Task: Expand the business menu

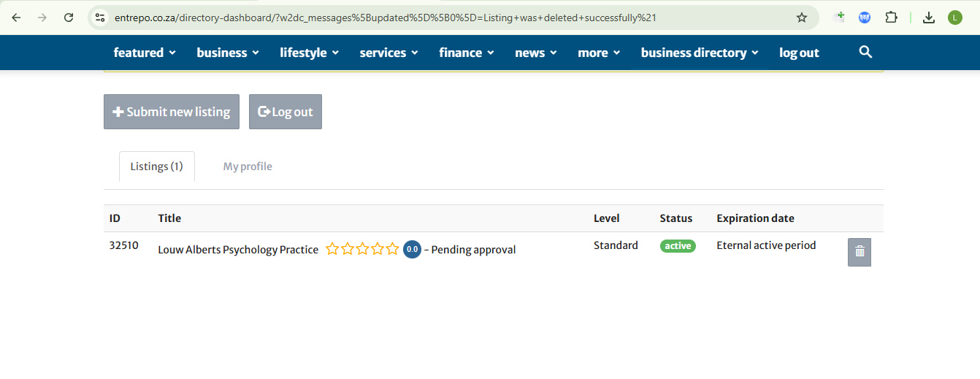Action: pos(228,53)
